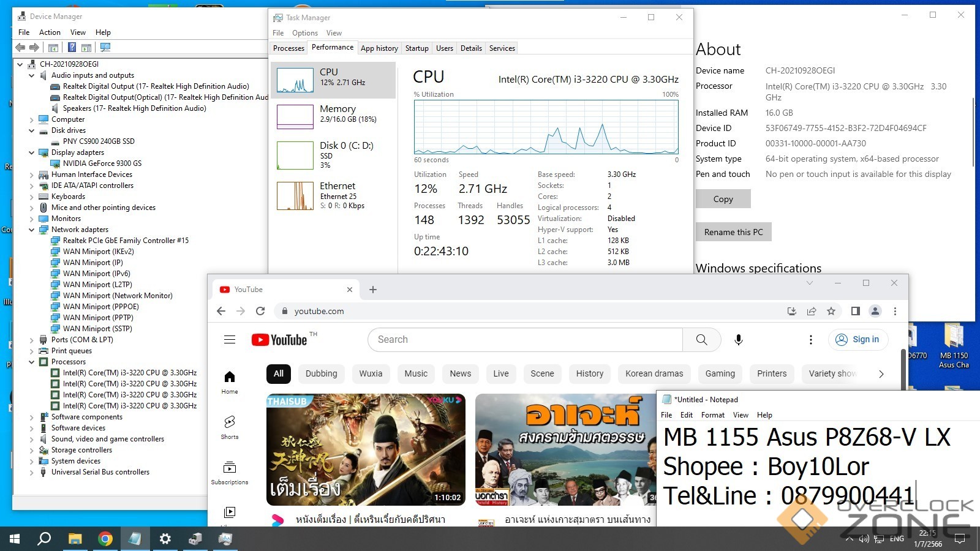The width and height of the screenshot is (980, 551).
Task: Expand the Keyboards device category
Action: point(32,197)
